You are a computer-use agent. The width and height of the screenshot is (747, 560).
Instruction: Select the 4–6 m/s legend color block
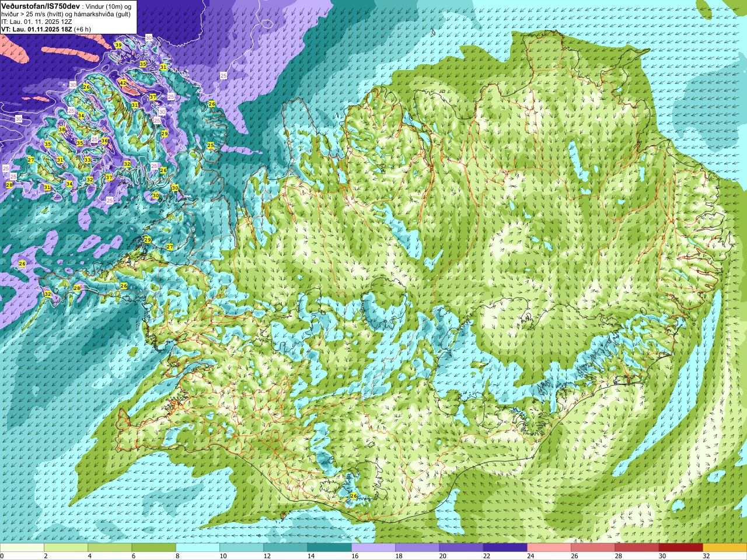(x=110, y=548)
